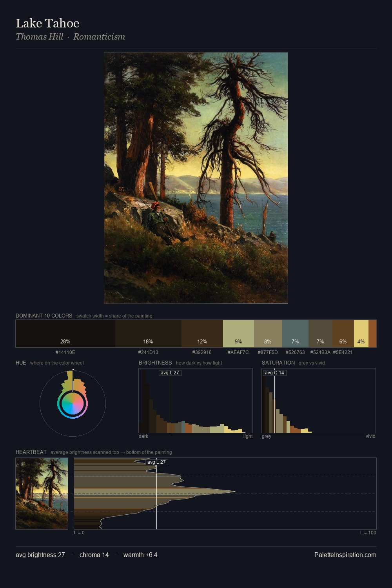The height and width of the screenshot is (588, 392).
Task: Click the 'dark' axis label under Brightness
Action: pyautogui.click(x=143, y=436)
